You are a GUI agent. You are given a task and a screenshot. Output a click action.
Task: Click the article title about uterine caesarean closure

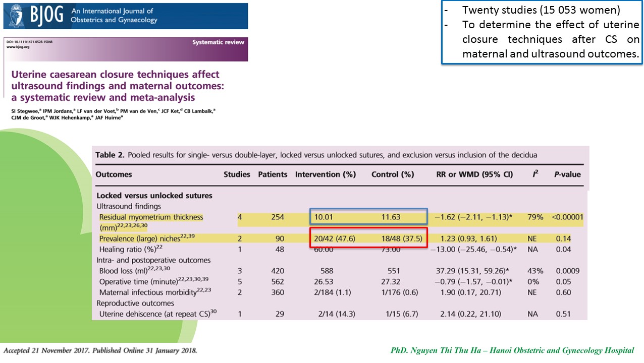pyautogui.click(x=115, y=86)
